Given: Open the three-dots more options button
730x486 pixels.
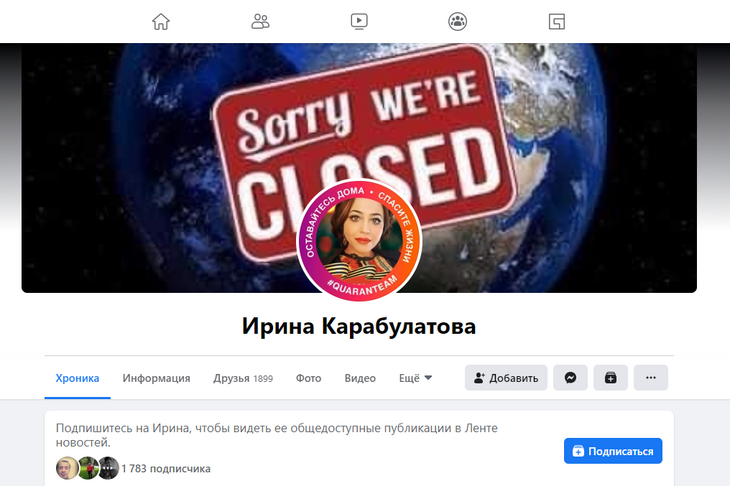Looking at the screenshot, I should 651,378.
